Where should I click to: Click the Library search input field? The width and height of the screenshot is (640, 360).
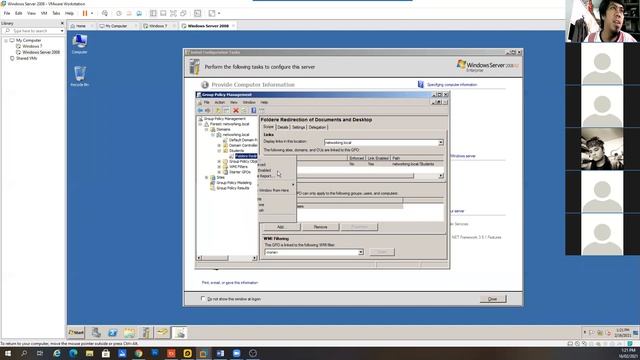click(x=33, y=31)
